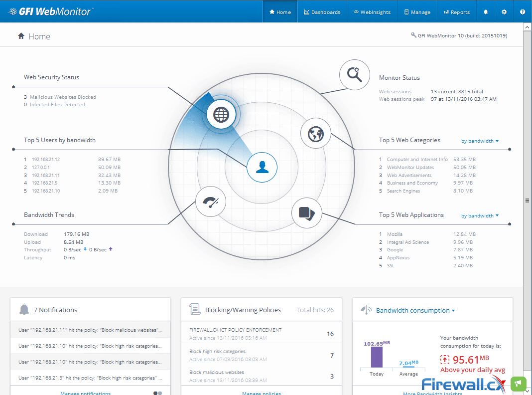Image resolution: width=532 pixels, height=395 pixels.
Task: Click the purple Today bandwidth bar
Action: coord(377,357)
